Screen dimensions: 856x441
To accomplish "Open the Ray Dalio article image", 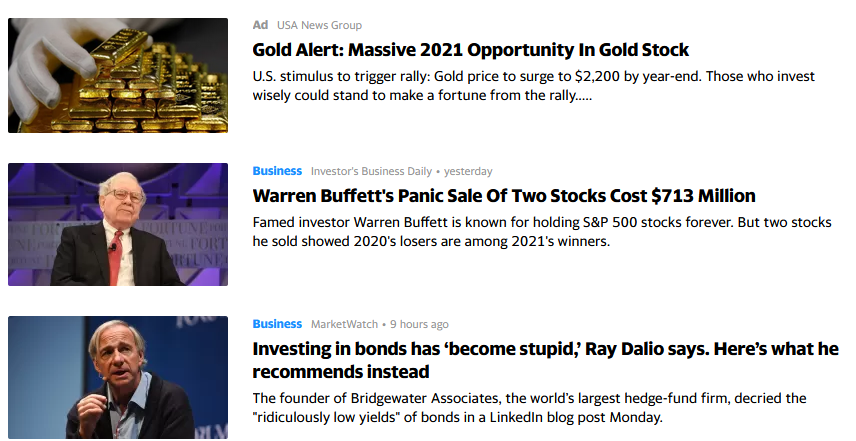I will 118,377.
